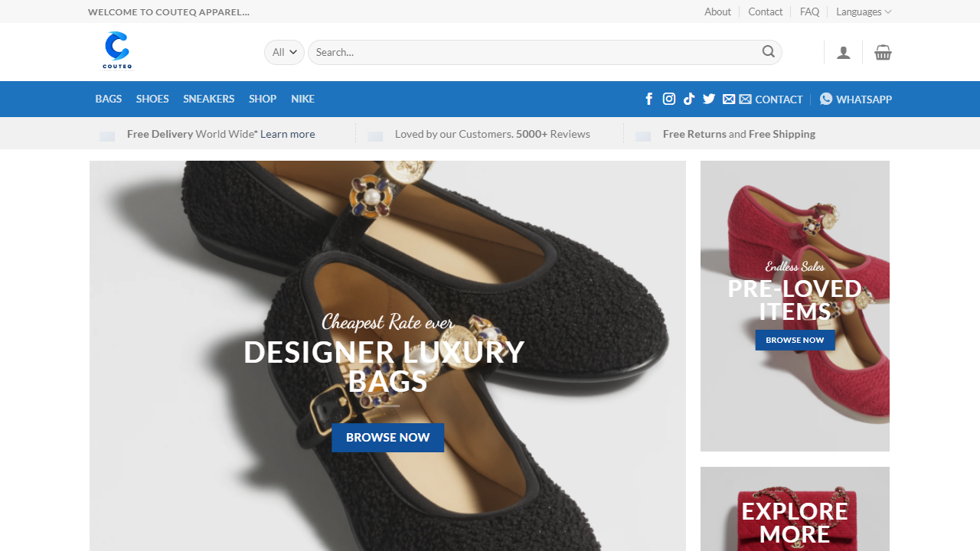The width and height of the screenshot is (980, 551).
Task: Click the 'Cheapest Rate ever' banner text
Action: (x=387, y=321)
